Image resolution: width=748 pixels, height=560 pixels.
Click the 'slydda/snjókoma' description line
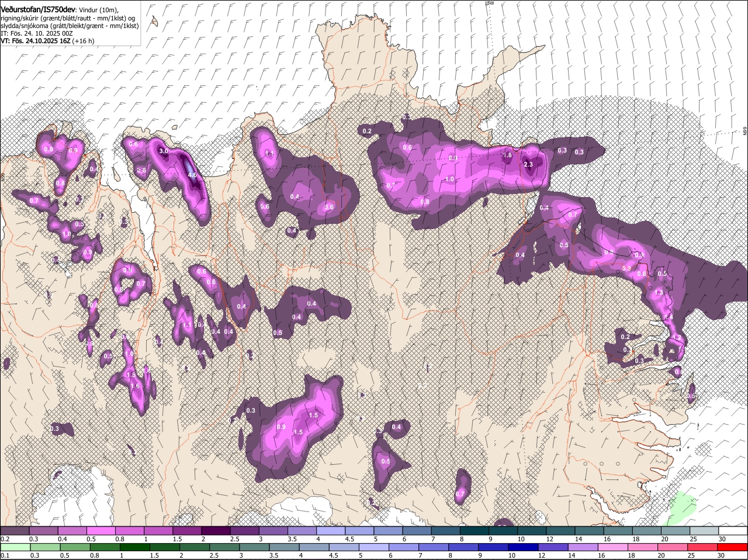click(70, 26)
